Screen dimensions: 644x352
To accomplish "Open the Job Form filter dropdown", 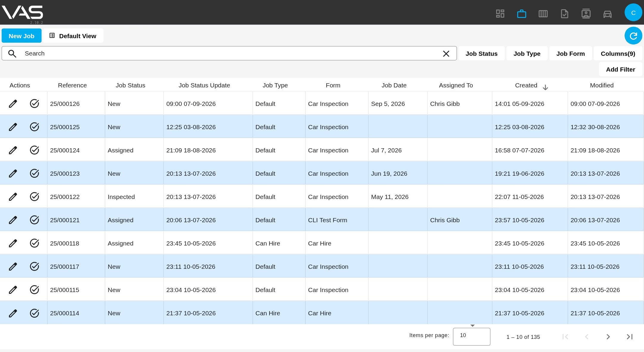I will pyautogui.click(x=570, y=54).
